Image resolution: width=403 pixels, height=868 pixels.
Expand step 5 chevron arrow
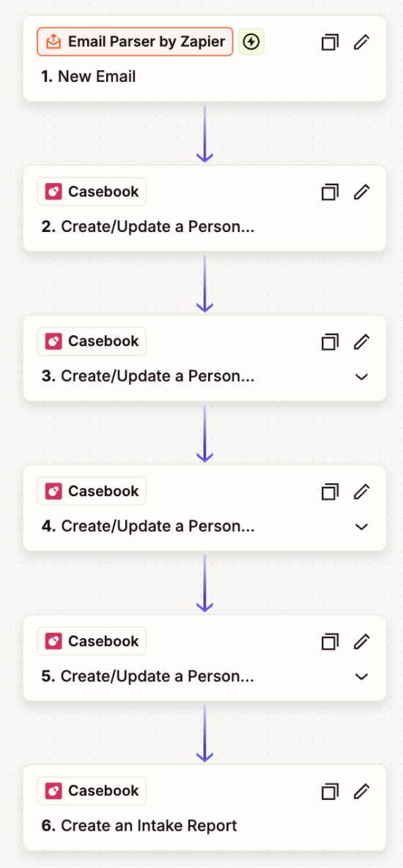361,676
